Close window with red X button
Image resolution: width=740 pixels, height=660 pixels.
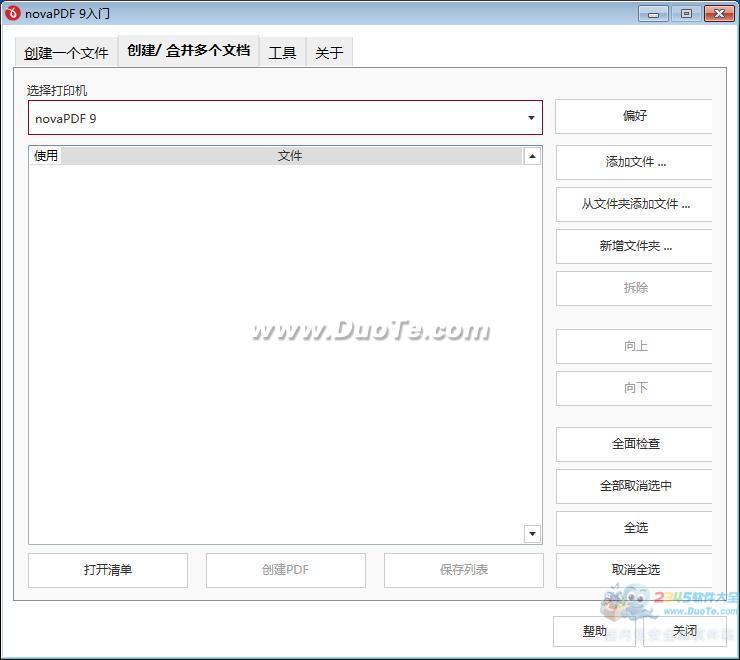(719, 14)
